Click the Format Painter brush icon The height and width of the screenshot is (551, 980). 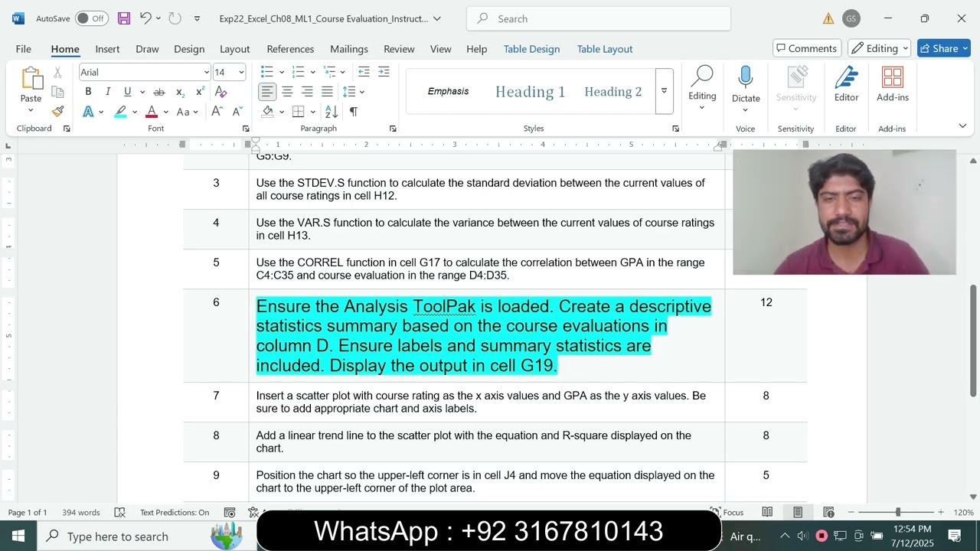coord(57,111)
